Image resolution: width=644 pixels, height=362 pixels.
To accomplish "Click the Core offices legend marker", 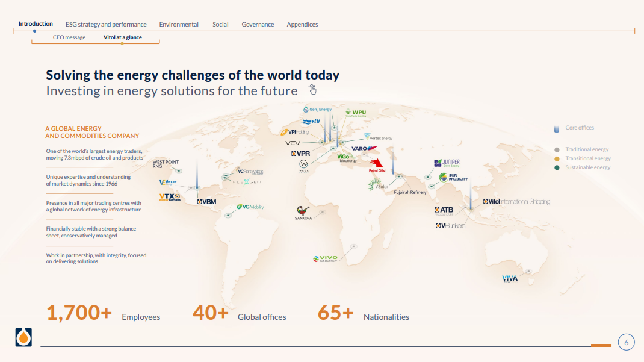I will click(557, 129).
